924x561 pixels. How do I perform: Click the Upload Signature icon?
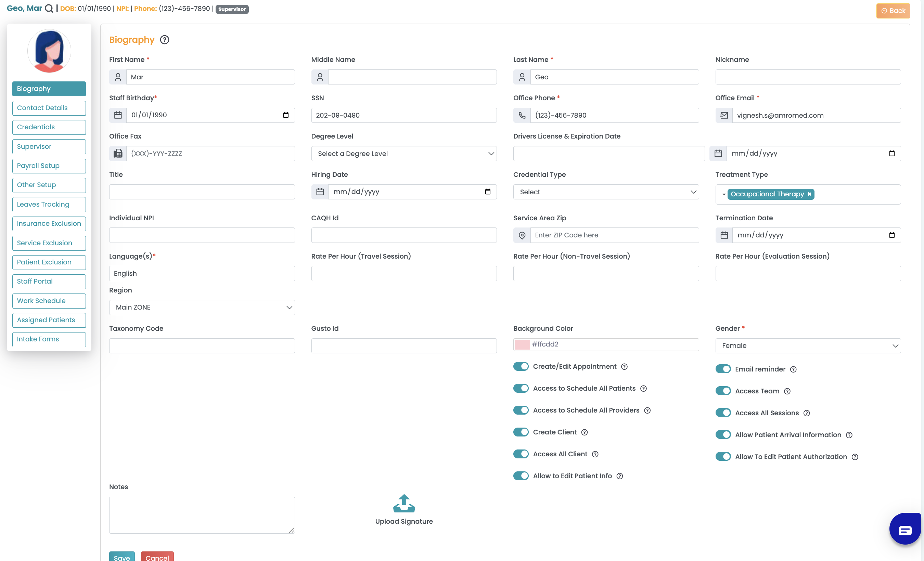coord(404,503)
